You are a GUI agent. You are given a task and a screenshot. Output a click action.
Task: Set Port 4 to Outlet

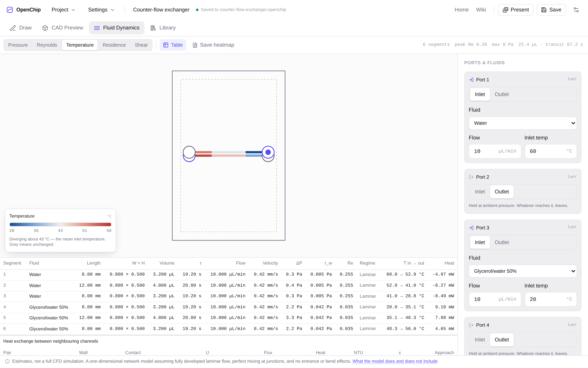point(501,340)
